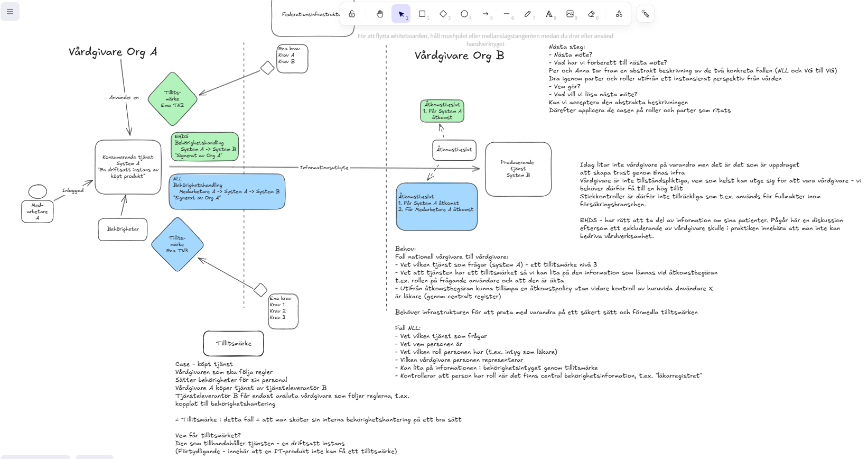The height and width of the screenshot is (459, 868).
Task: Click the blue Tillitsmärke Ena TN3 diamond
Action: pos(177,244)
